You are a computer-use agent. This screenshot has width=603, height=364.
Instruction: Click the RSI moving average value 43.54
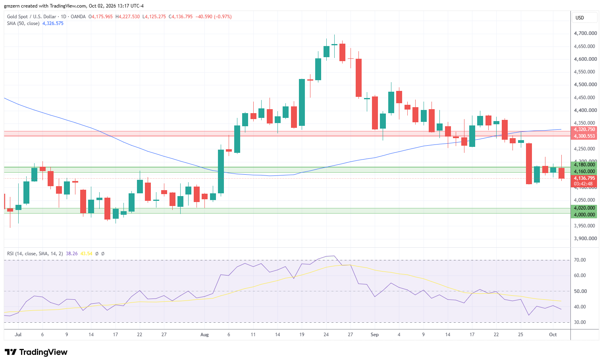point(87,254)
